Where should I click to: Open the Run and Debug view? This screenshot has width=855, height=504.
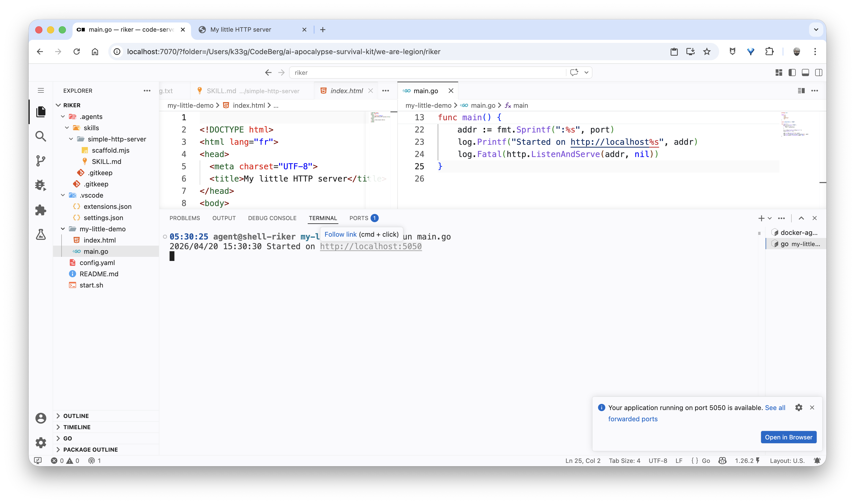coord(41,185)
